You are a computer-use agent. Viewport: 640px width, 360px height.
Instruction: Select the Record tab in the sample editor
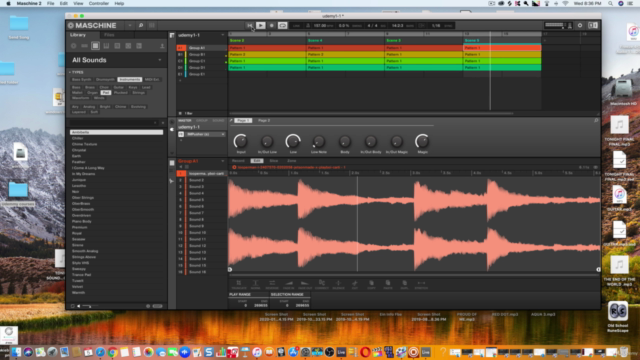click(x=238, y=161)
